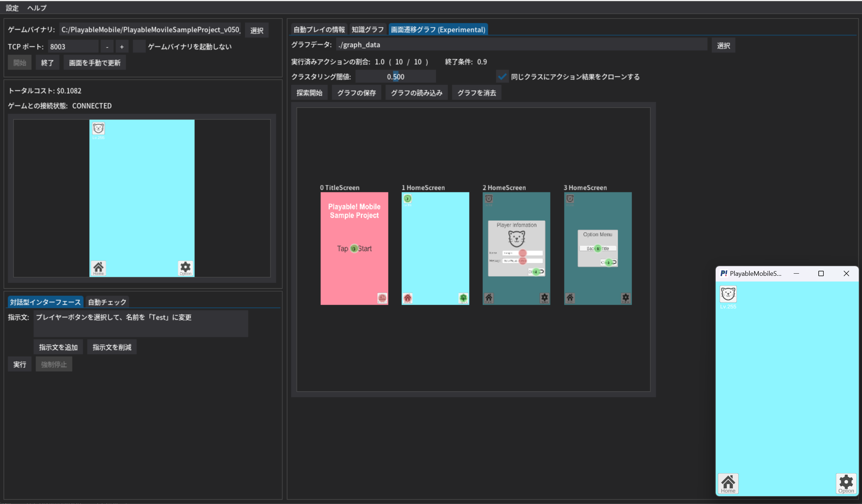Viewport: 862px width, 504px height.
Task: Click 指示文を追加 button
Action: [58, 347]
